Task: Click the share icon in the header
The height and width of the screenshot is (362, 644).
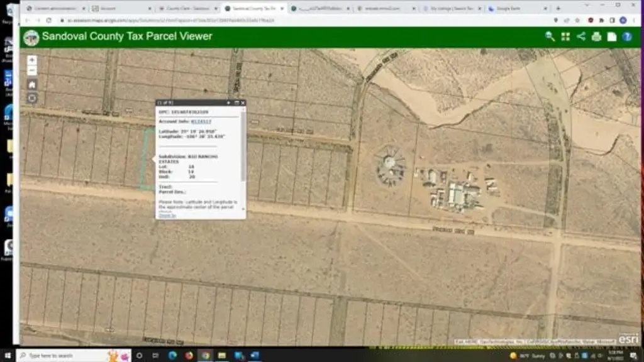Action: [581, 36]
